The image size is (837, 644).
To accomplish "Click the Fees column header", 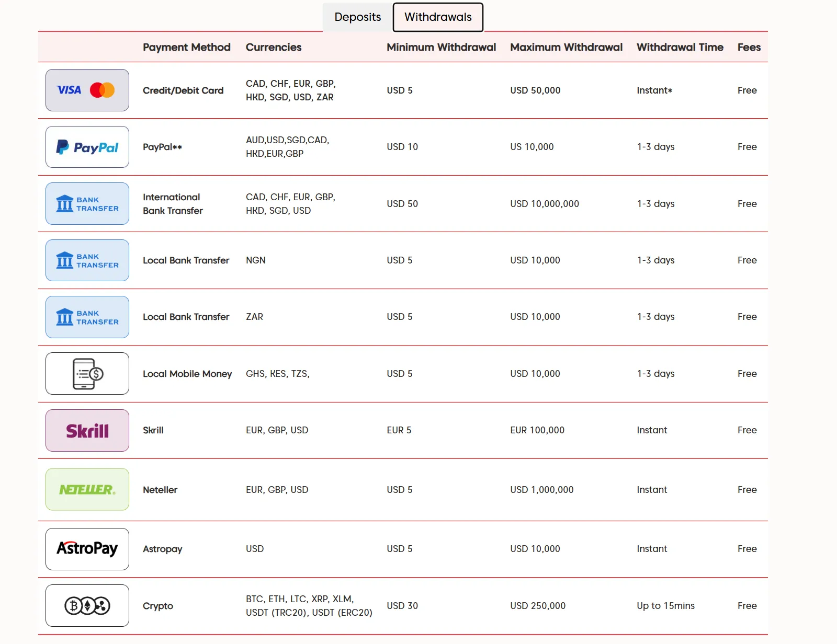I will point(749,47).
